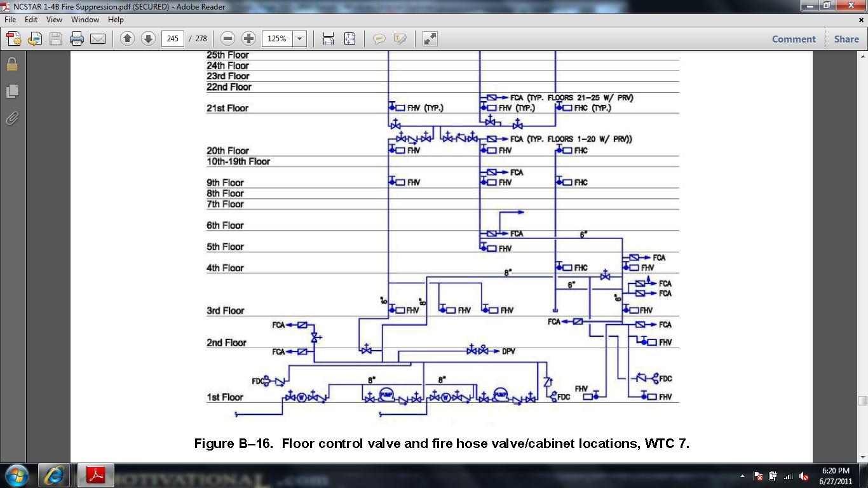Click the Print file icon

pyautogui.click(x=77, y=39)
